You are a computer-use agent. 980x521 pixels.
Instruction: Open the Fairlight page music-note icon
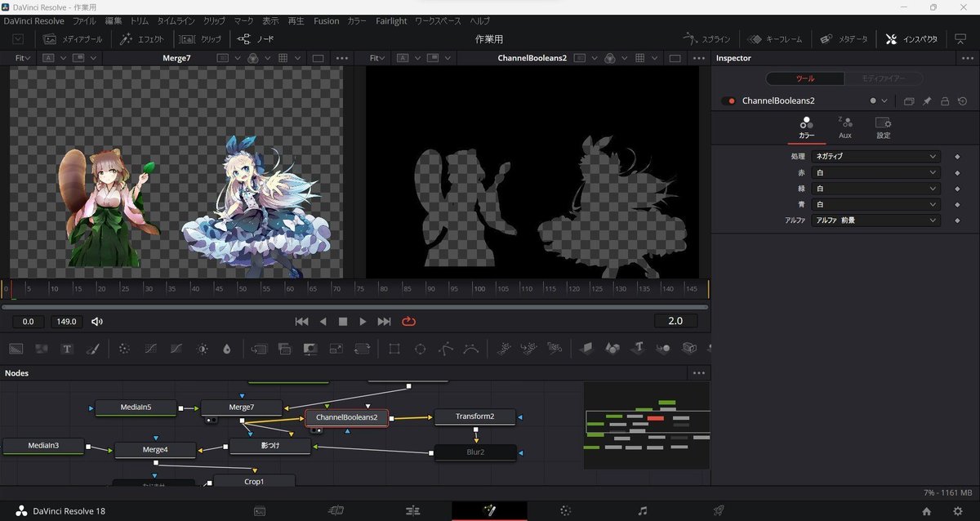(x=643, y=510)
